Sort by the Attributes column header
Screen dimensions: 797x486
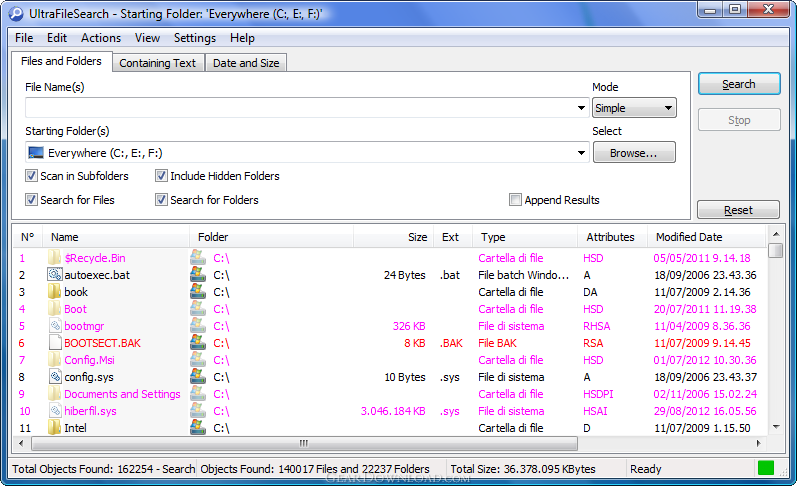click(x=612, y=237)
